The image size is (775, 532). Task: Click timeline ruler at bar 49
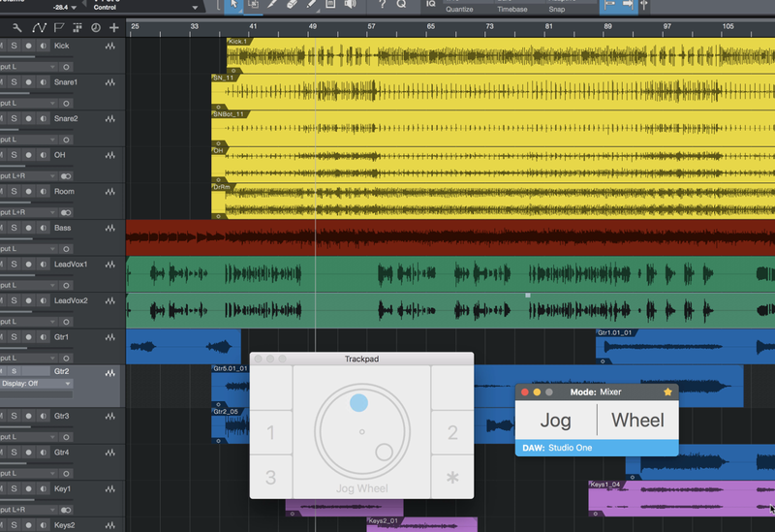313,27
